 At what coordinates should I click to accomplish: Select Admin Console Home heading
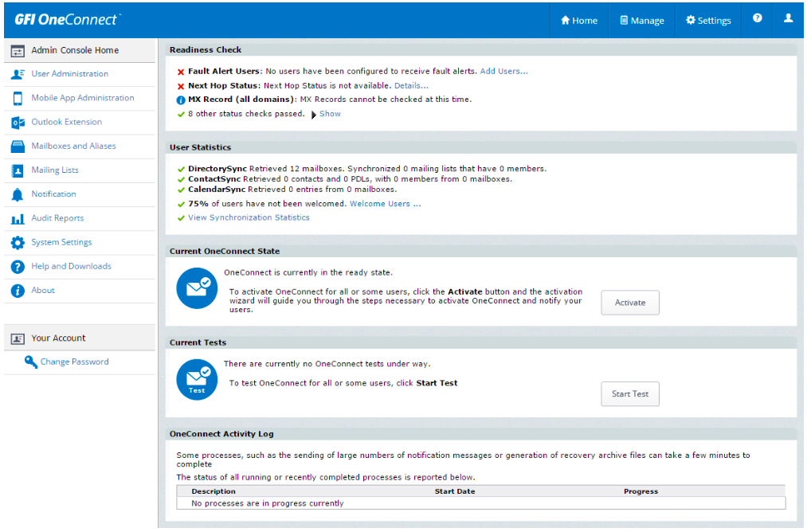coord(75,50)
